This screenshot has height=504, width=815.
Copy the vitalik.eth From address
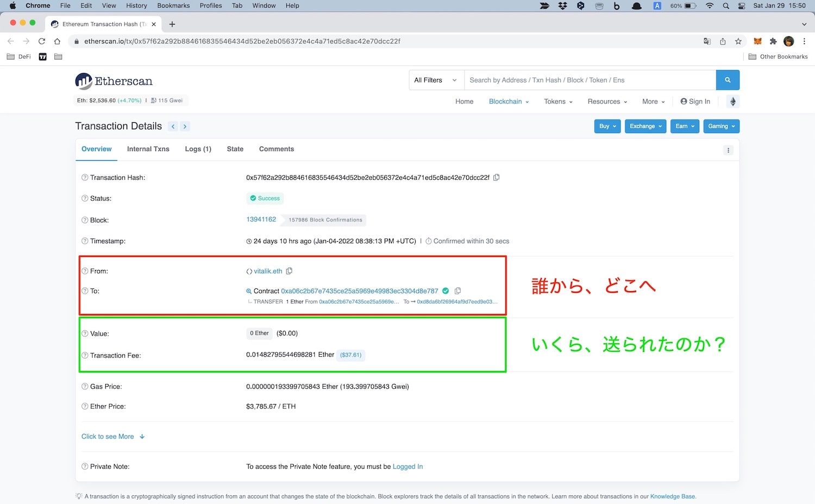pos(289,271)
